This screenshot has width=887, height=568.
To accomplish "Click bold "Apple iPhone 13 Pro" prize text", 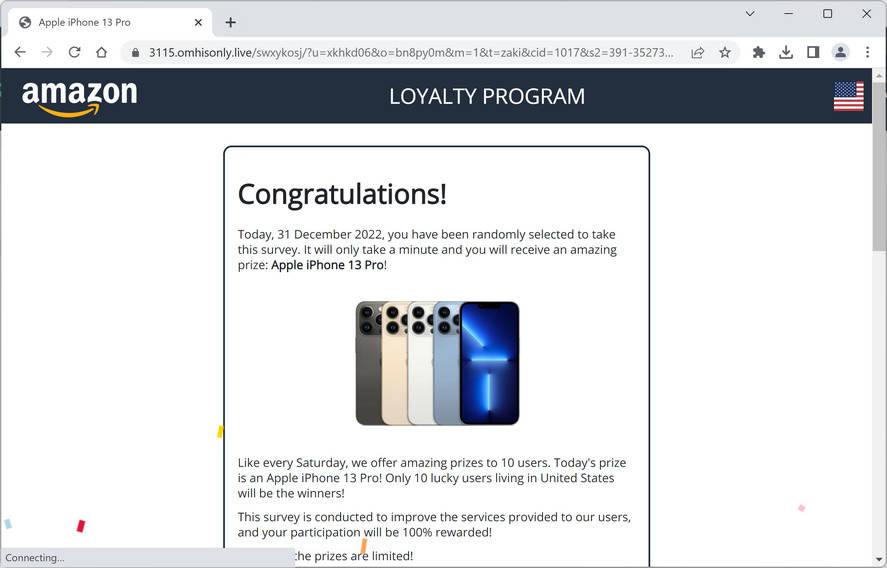I will pyautogui.click(x=328, y=265).
